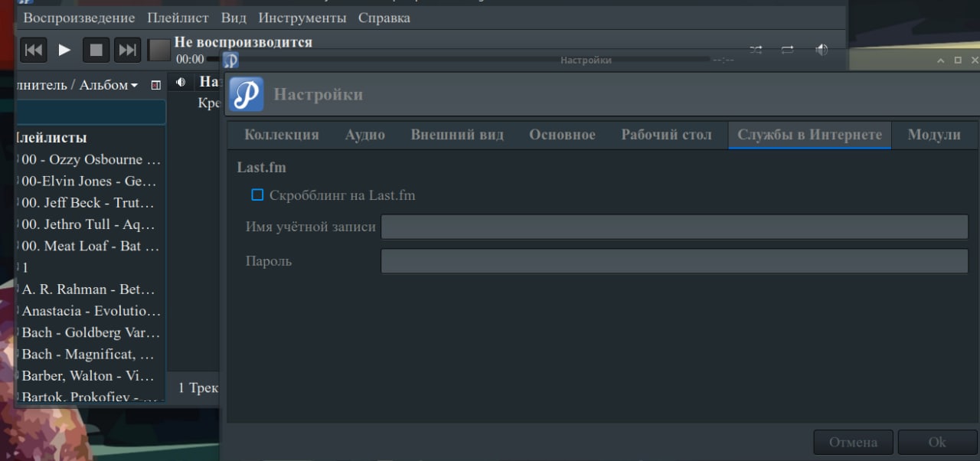Confirm settings with Ok button
The width and height of the screenshot is (980, 461).
[937, 442]
